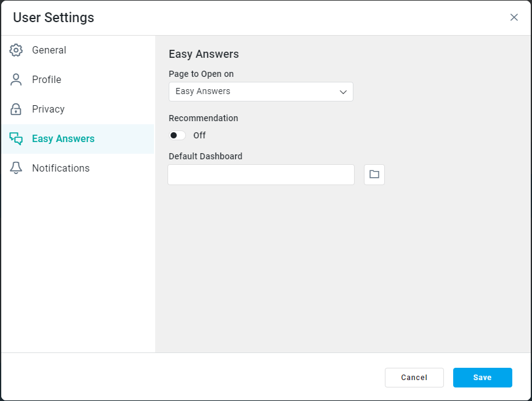This screenshot has height=401, width=532.
Task: Click the padlock icon beside Privacy
Action: tap(16, 109)
